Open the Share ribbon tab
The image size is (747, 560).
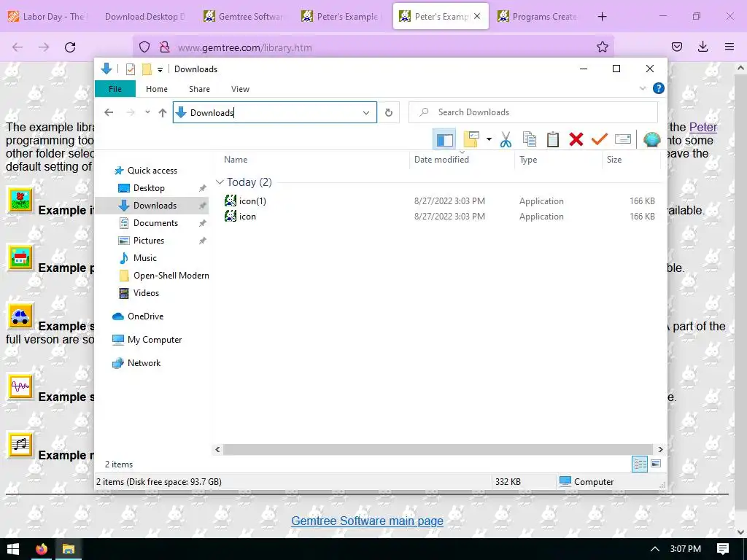[199, 89]
